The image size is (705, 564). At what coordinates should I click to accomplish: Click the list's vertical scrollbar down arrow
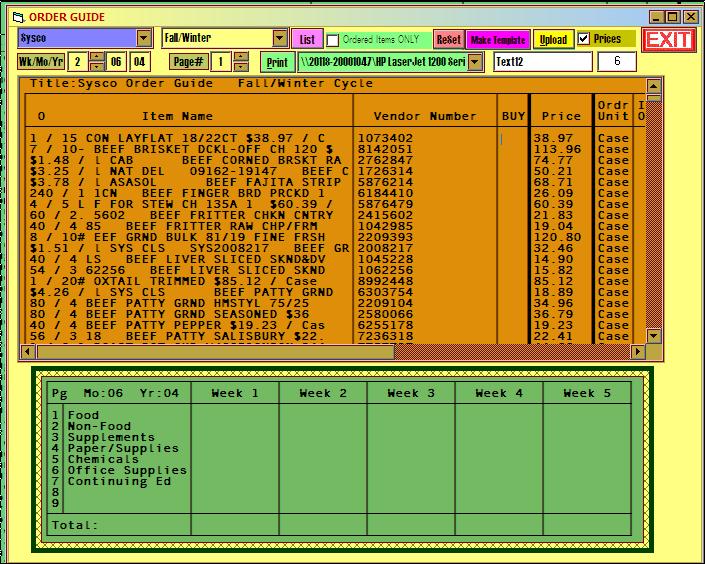click(x=653, y=336)
